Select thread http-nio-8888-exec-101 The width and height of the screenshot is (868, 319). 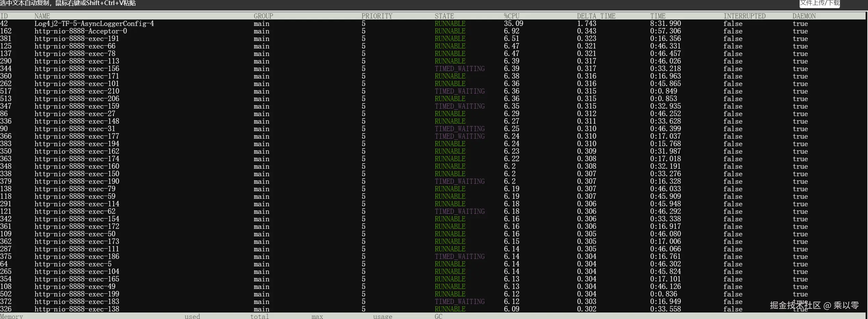77,84
